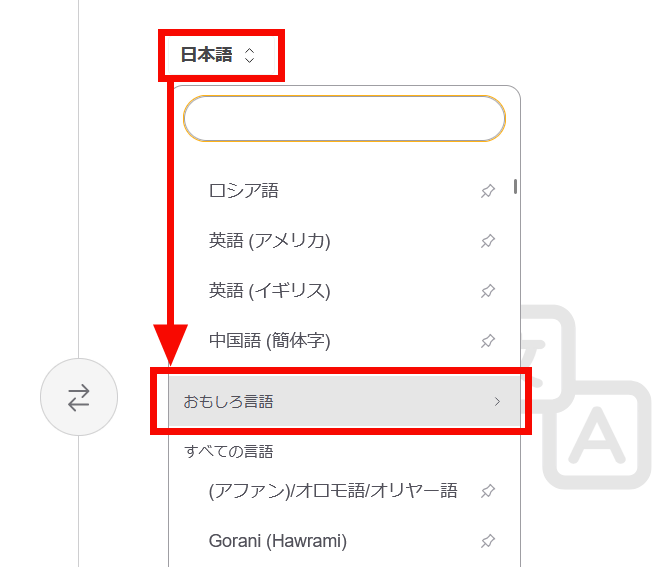Viewport: 658px width, 567px height.
Task: Pin the 中国語 (簡体字) language
Action: click(488, 341)
